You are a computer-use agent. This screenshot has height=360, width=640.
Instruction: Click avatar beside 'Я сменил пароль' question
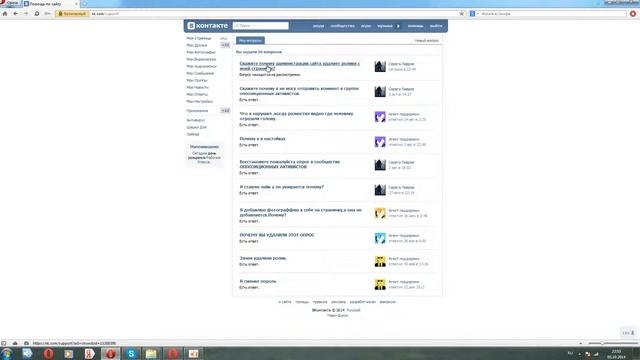380,284
